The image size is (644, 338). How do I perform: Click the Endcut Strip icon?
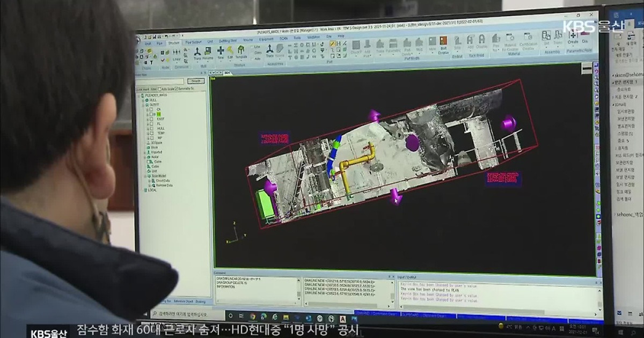457,41
